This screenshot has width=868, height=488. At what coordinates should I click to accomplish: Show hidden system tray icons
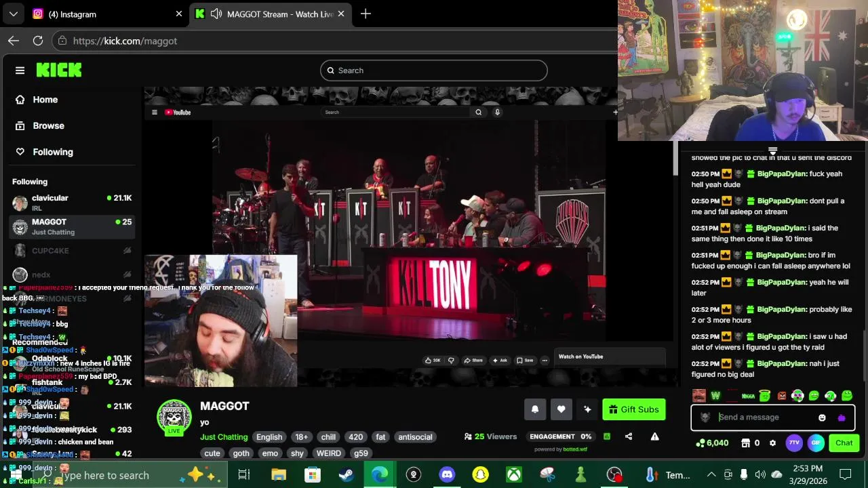point(711,474)
